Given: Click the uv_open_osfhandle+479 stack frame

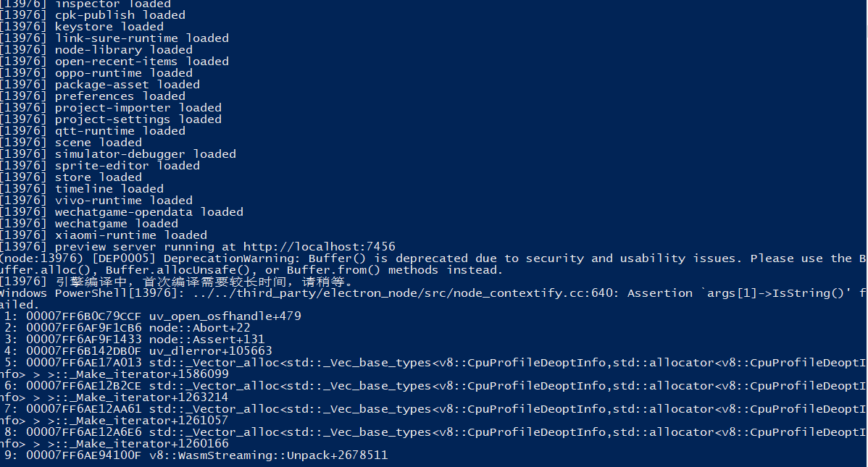Looking at the screenshot, I should pyautogui.click(x=225, y=316).
